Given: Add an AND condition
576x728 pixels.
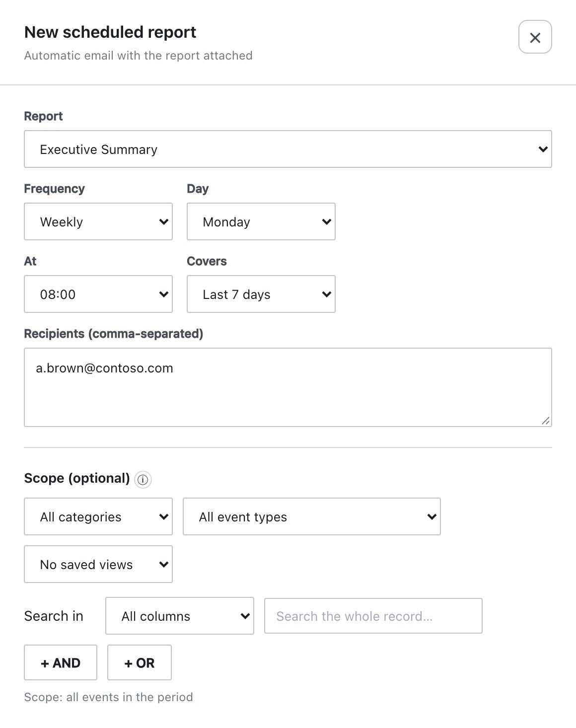Looking at the screenshot, I should tap(61, 662).
